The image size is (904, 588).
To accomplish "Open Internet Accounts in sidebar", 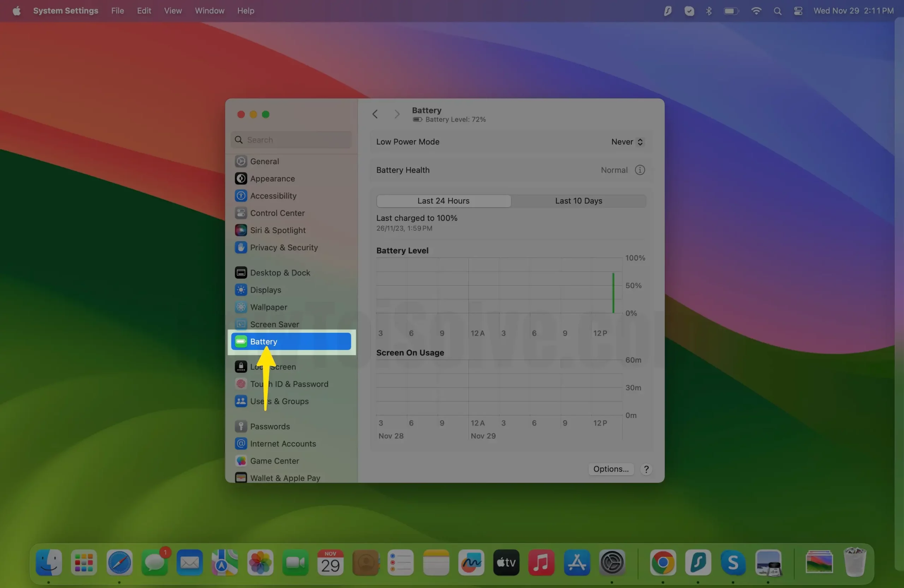I will click(x=282, y=444).
